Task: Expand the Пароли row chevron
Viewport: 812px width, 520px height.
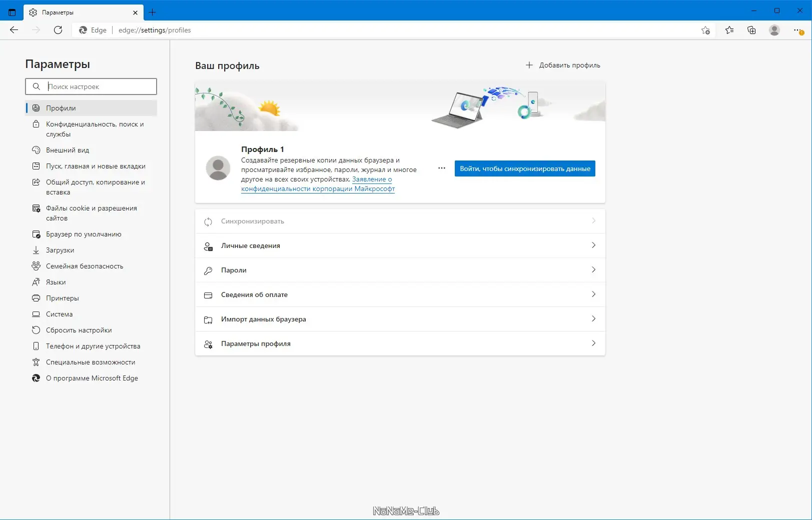Action: [593, 270]
